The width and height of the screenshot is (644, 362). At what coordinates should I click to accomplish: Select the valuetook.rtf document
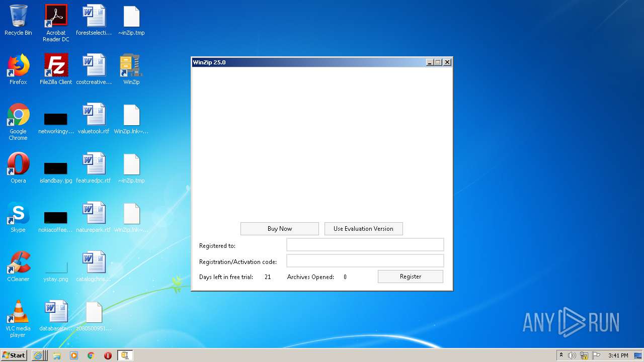(x=94, y=119)
